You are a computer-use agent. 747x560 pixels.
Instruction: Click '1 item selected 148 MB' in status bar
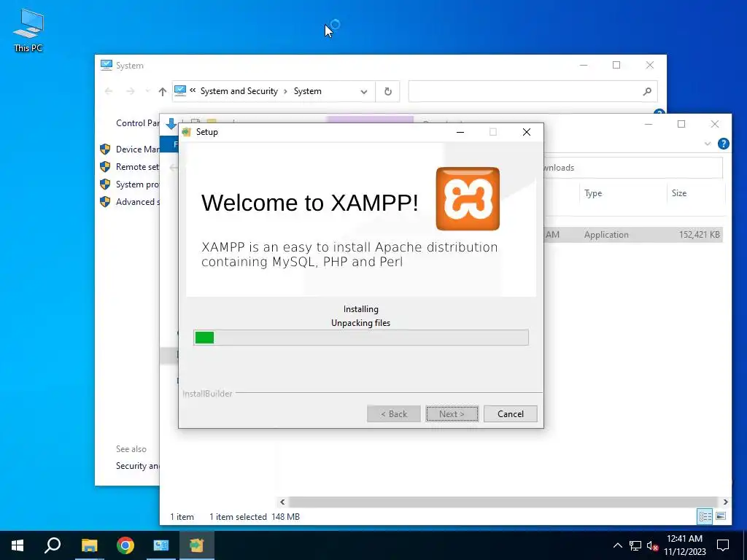click(255, 517)
